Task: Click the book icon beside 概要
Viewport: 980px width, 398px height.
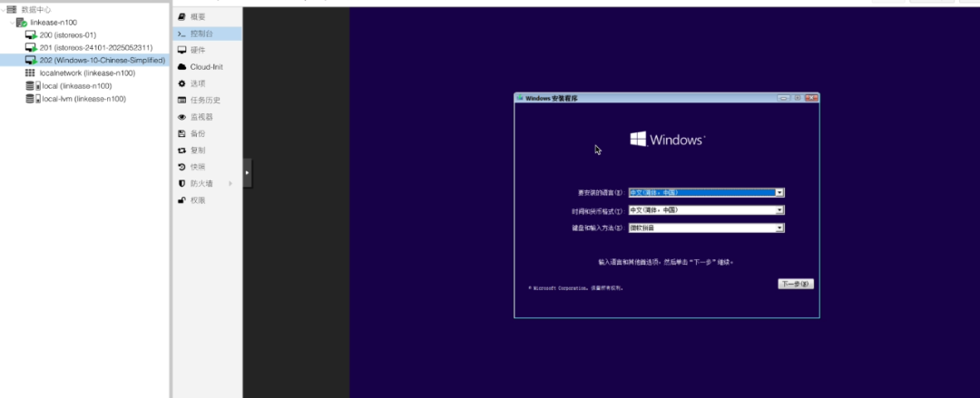Action: click(181, 17)
